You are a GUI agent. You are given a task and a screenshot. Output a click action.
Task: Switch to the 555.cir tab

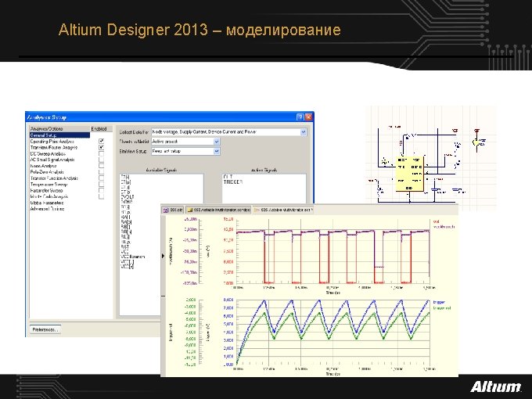click(x=173, y=210)
